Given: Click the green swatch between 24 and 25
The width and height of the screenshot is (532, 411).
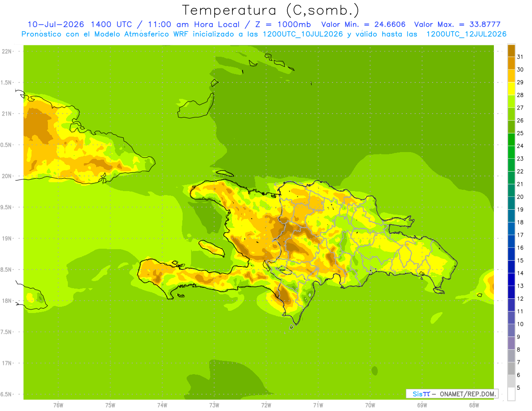Looking at the screenshot, I should (511, 139).
